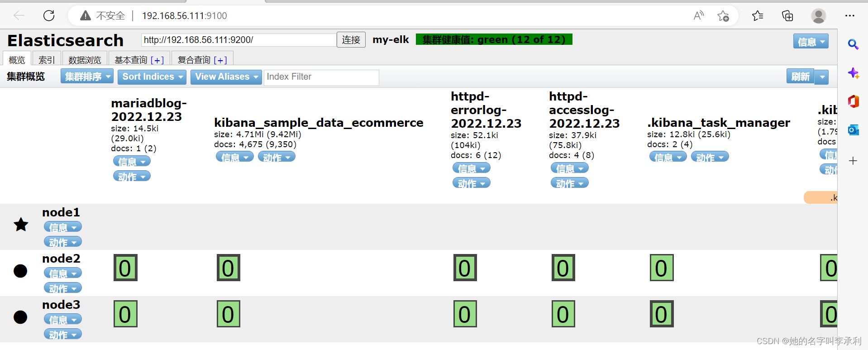
Task: Select node2 shard 0 of .kibana_task_manager
Action: pos(662,268)
